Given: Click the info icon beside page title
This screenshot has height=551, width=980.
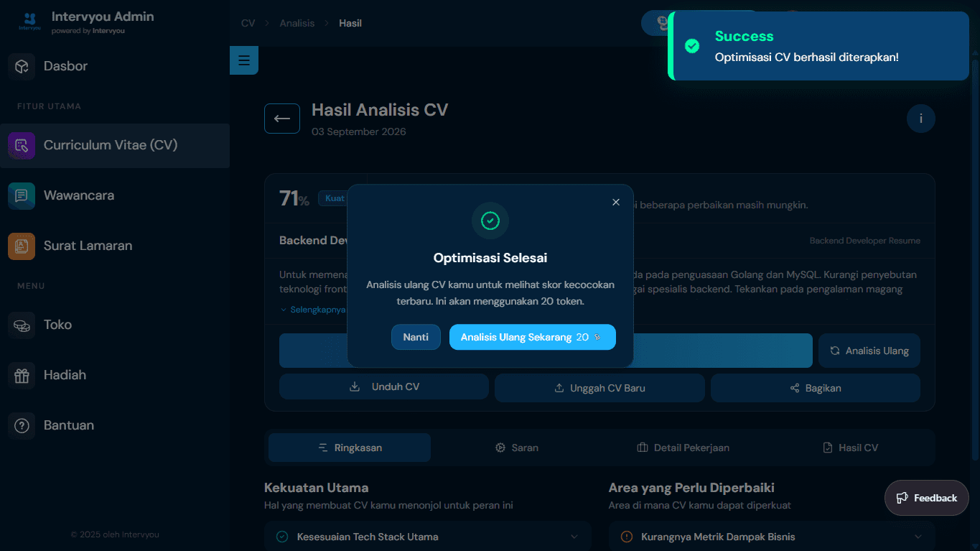Looking at the screenshot, I should click(x=921, y=119).
